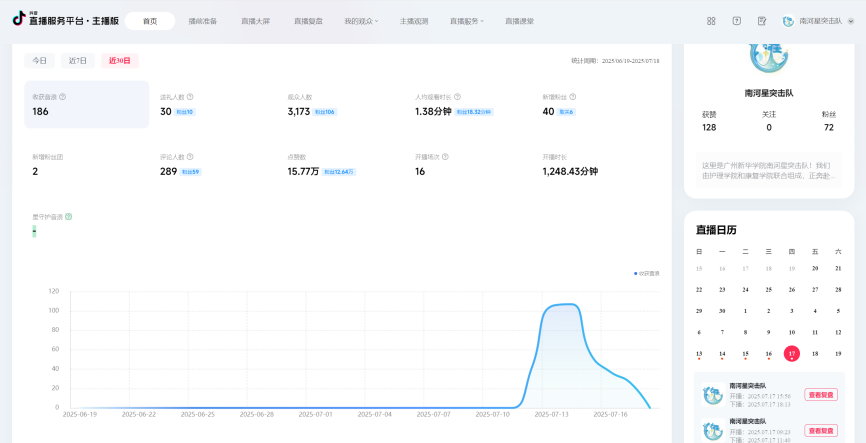Expand the 我的观众 dropdown menu
866x443 pixels.
[361, 21]
